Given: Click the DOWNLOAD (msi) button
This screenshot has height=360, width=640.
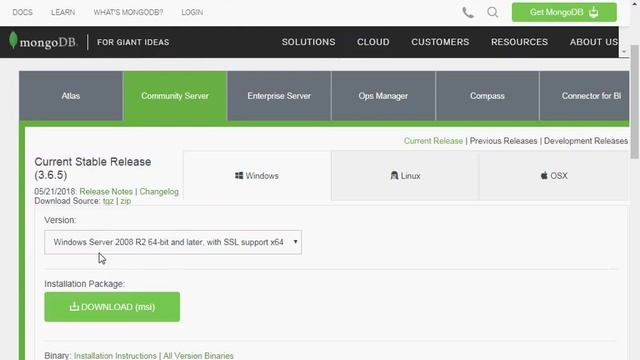Looking at the screenshot, I should point(112,307).
